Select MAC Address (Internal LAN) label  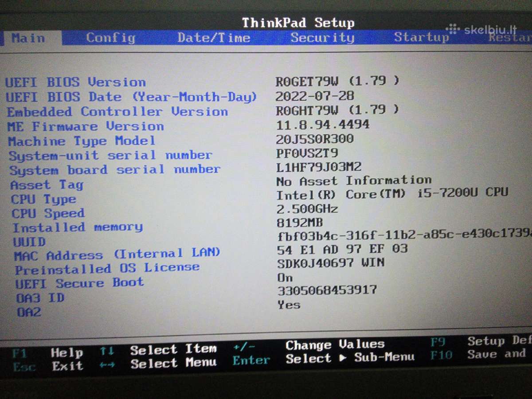pos(117,254)
